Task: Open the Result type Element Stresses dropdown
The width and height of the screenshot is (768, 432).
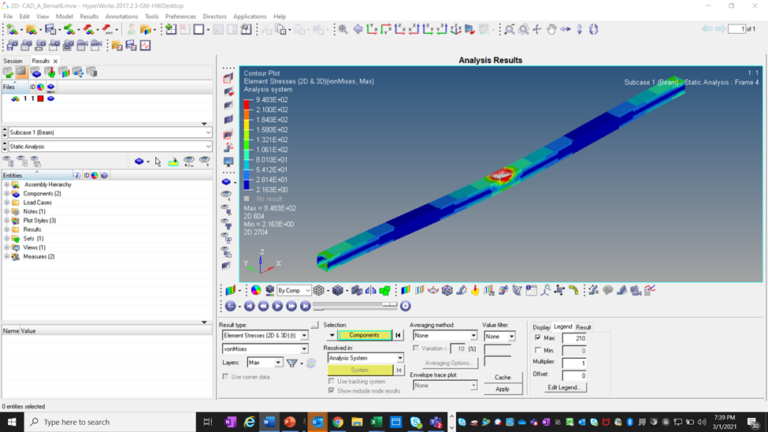Action: [265, 336]
